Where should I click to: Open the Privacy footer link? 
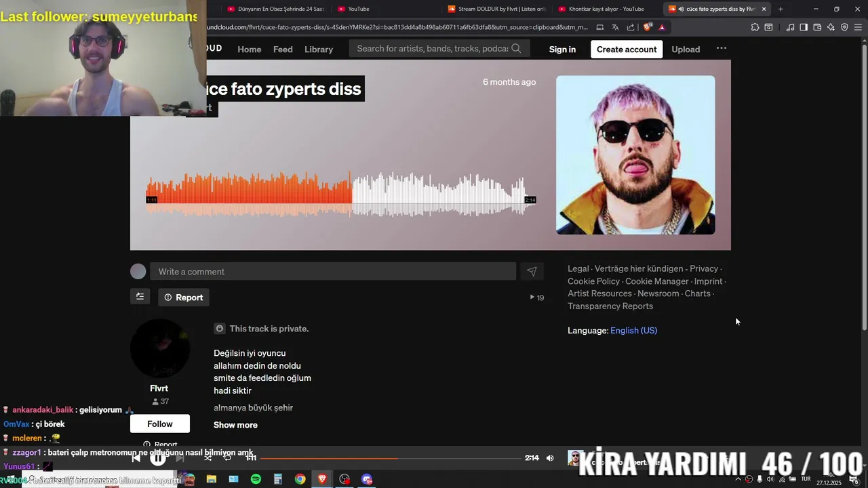[704, 268]
